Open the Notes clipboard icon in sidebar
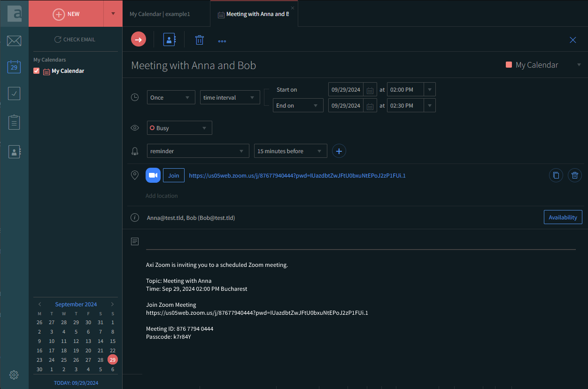 click(x=14, y=122)
